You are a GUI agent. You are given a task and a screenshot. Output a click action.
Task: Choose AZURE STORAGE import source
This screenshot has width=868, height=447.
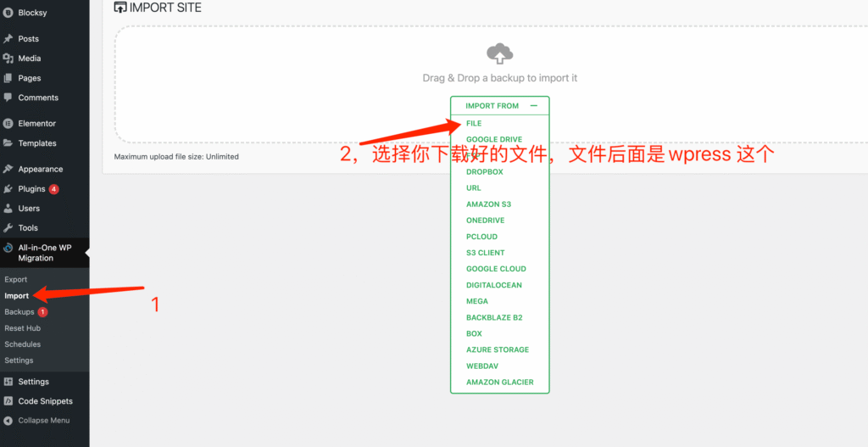point(497,349)
